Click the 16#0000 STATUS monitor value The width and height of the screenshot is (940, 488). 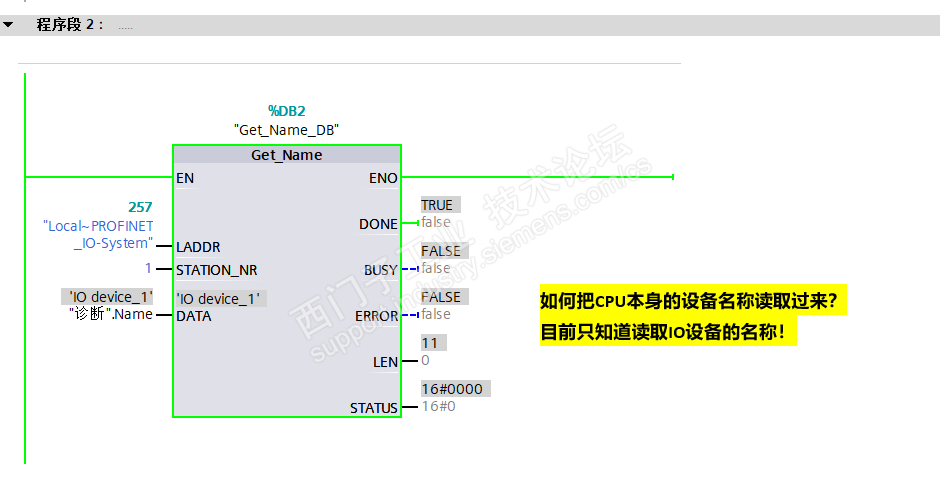456,389
